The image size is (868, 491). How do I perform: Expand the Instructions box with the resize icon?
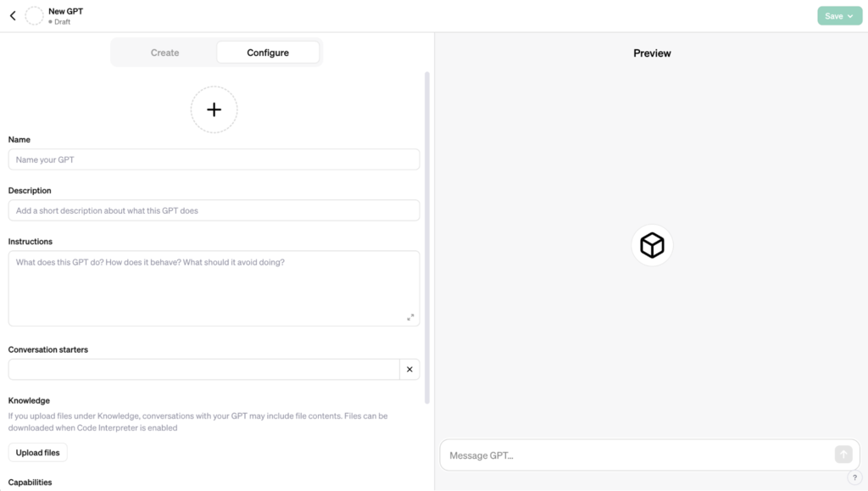click(410, 316)
